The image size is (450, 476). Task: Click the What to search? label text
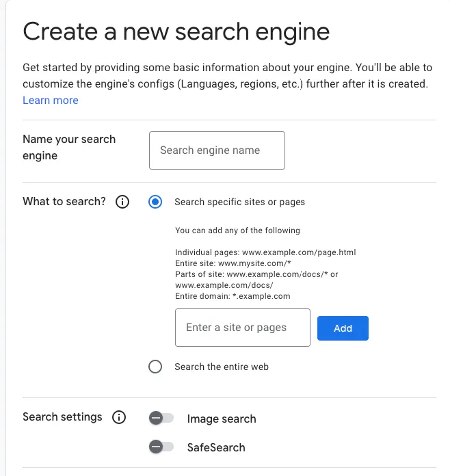[x=64, y=202]
